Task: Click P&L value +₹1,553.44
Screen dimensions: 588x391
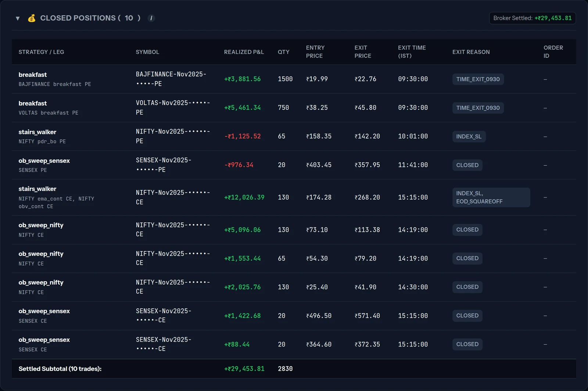Action: pyautogui.click(x=243, y=258)
